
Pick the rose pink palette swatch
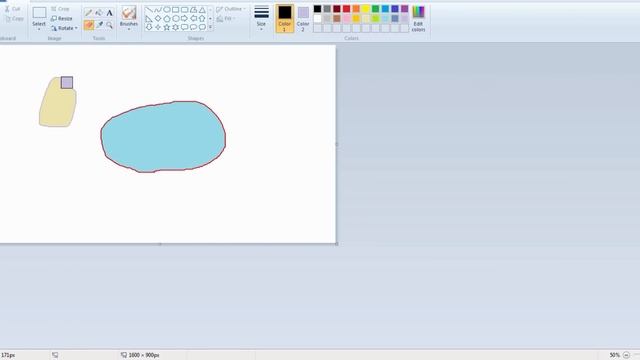[x=347, y=18]
